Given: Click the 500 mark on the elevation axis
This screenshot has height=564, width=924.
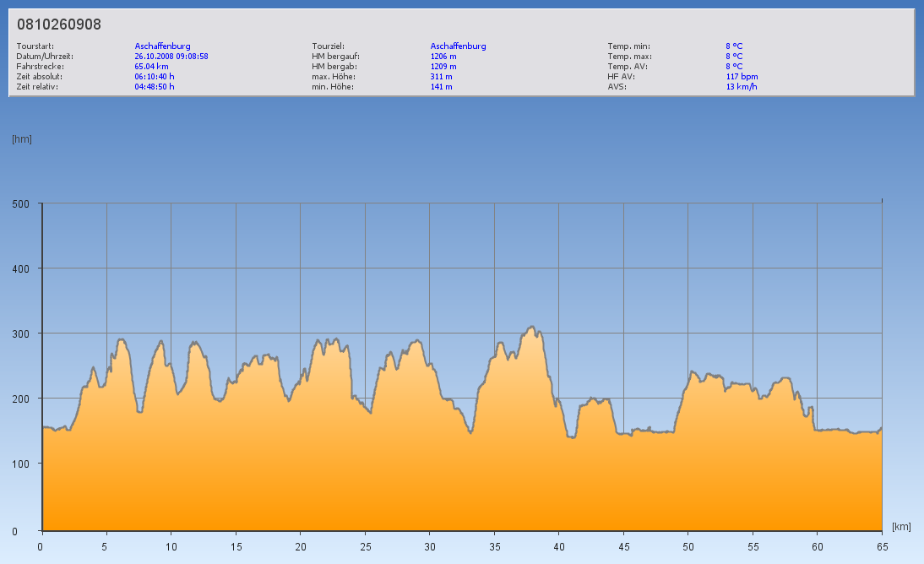Looking at the screenshot, I should coord(21,203).
